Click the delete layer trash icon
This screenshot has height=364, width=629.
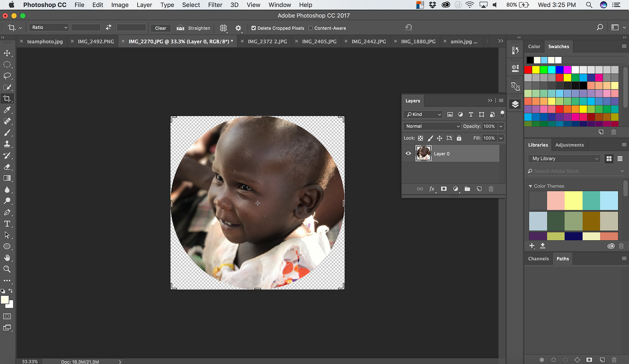tap(491, 189)
